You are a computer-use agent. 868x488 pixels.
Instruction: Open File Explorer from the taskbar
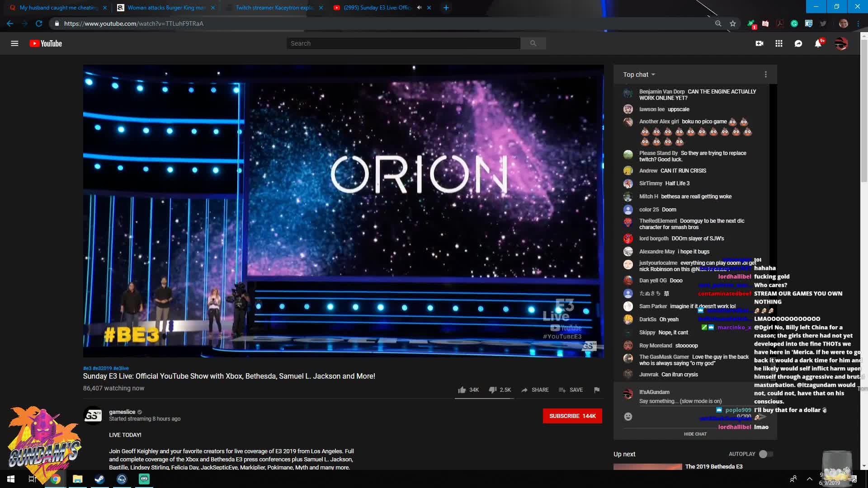point(78,479)
